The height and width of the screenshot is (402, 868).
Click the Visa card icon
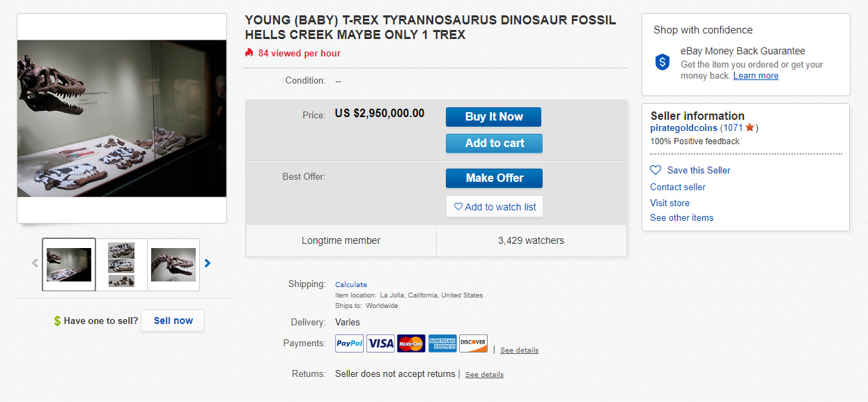click(x=380, y=343)
